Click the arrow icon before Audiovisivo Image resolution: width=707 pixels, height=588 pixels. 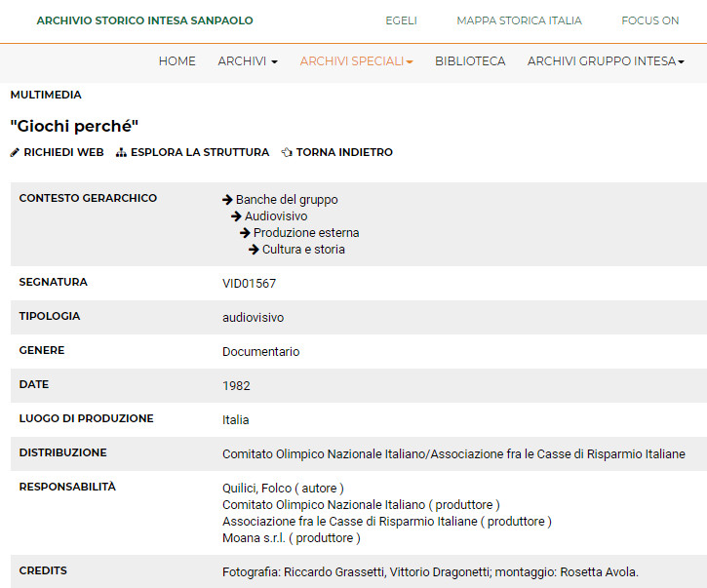[236, 216]
